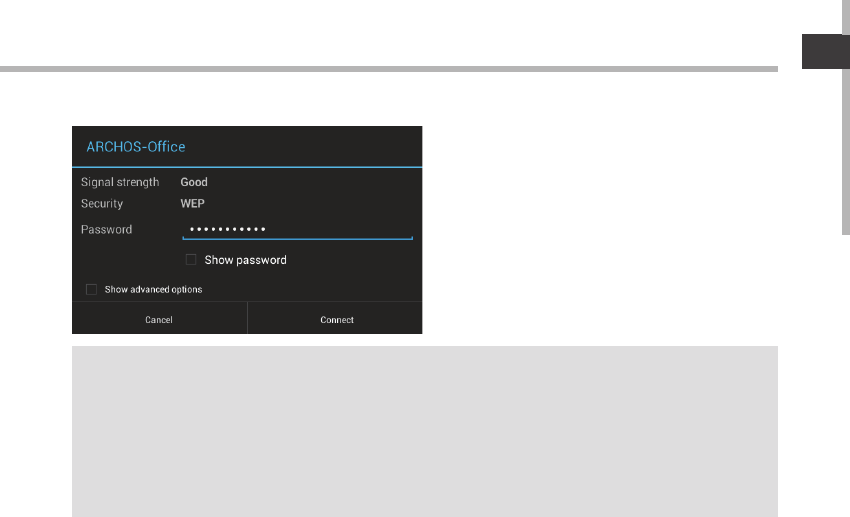Tick the Show password checkbox
Screen dimensions: 850x517
(x=191, y=260)
